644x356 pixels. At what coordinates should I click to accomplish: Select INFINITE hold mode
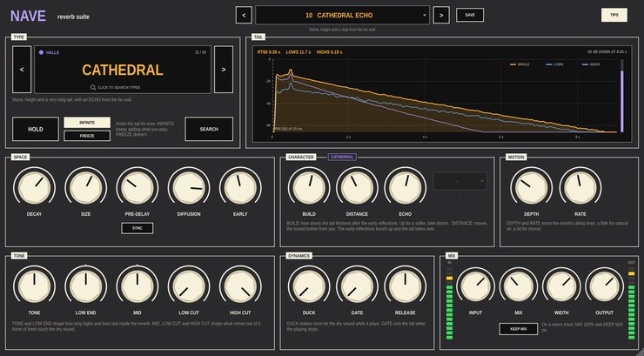coord(87,123)
